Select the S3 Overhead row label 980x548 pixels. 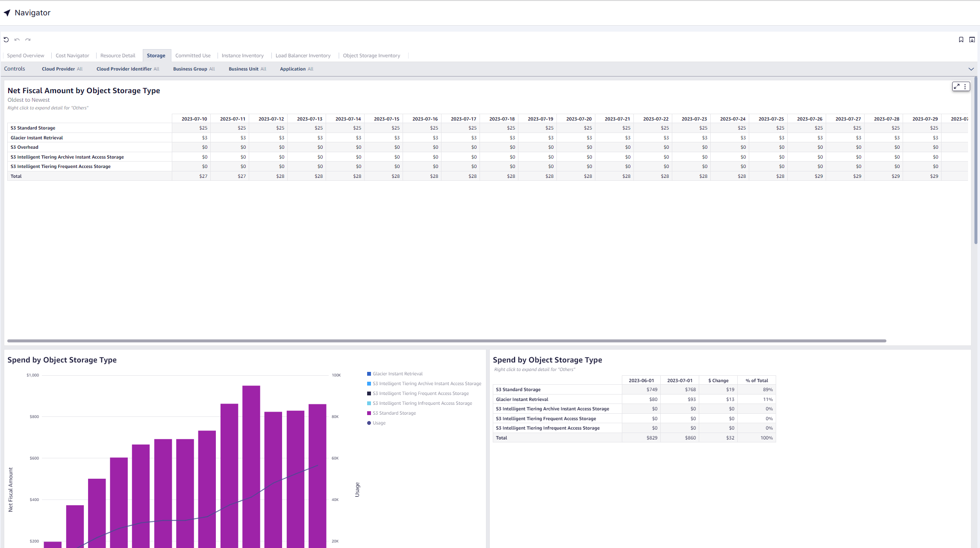coord(24,147)
